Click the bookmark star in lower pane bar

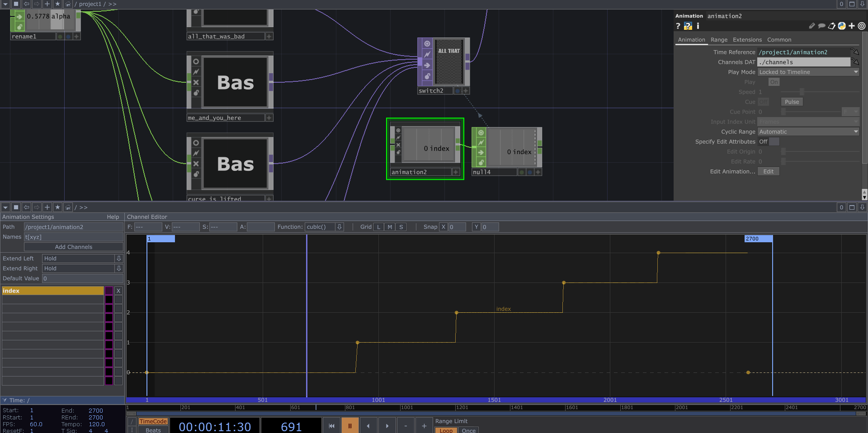(57, 207)
